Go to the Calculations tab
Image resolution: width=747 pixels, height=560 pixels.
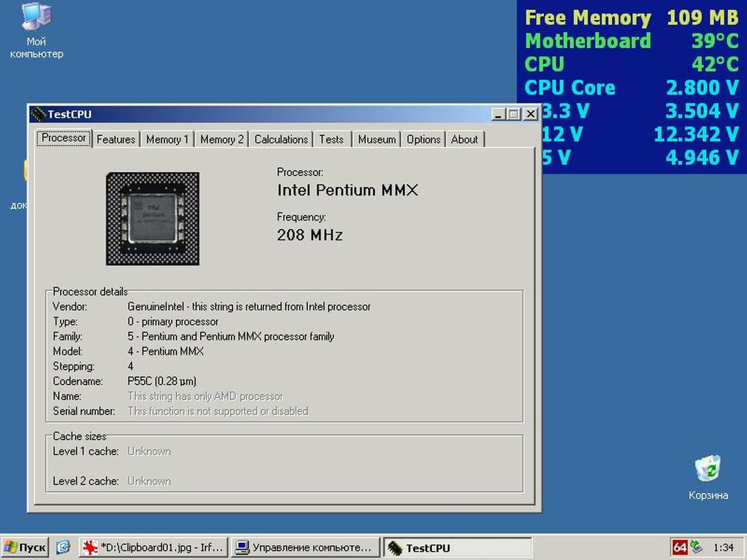click(281, 139)
